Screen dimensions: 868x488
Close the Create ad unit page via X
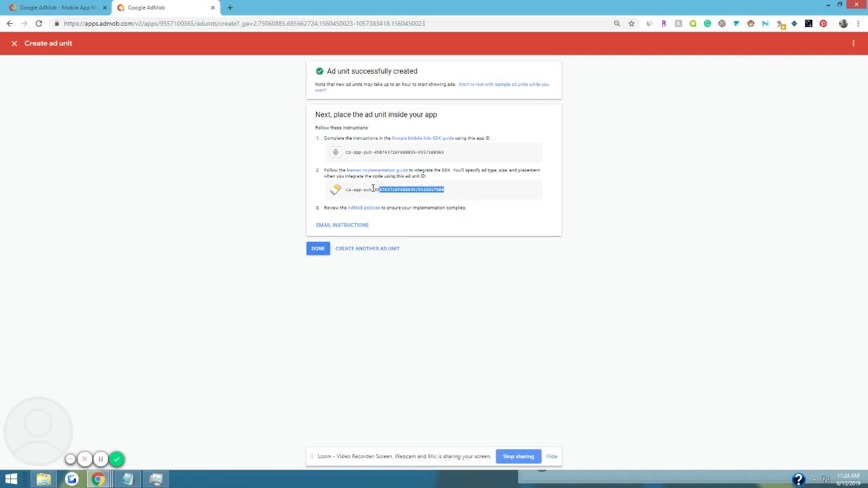click(14, 43)
